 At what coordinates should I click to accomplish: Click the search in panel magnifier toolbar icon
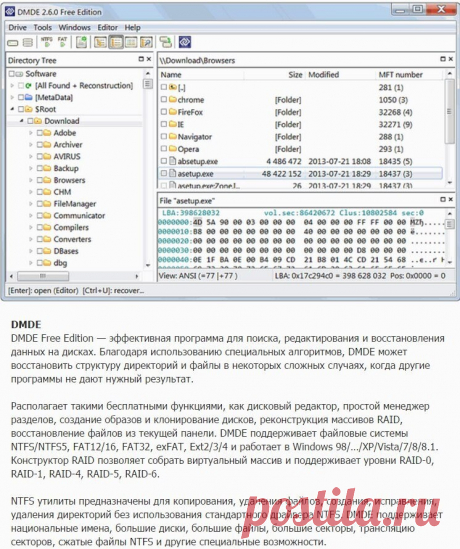146,42
